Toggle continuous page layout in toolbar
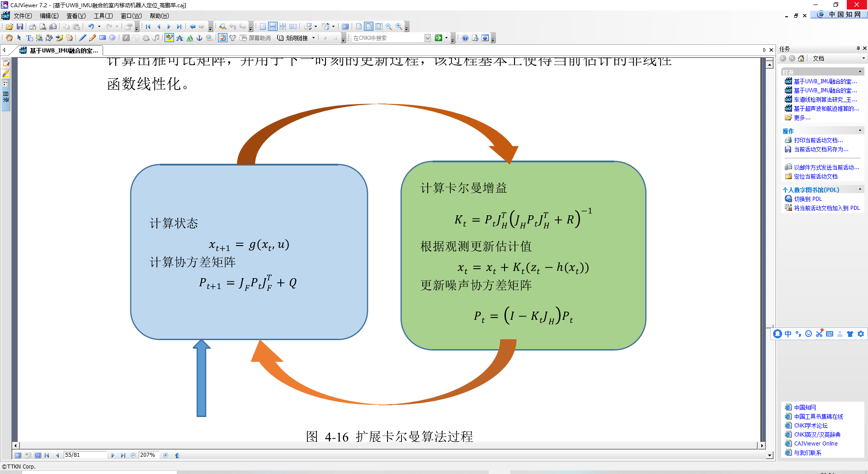The height and width of the screenshot is (474, 868). pyautogui.click(x=273, y=26)
